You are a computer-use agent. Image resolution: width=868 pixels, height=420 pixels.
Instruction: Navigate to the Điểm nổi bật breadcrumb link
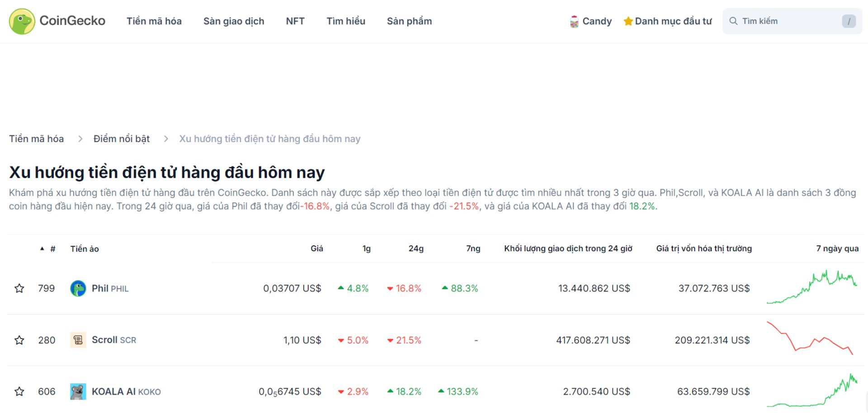(x=121, y=138)
